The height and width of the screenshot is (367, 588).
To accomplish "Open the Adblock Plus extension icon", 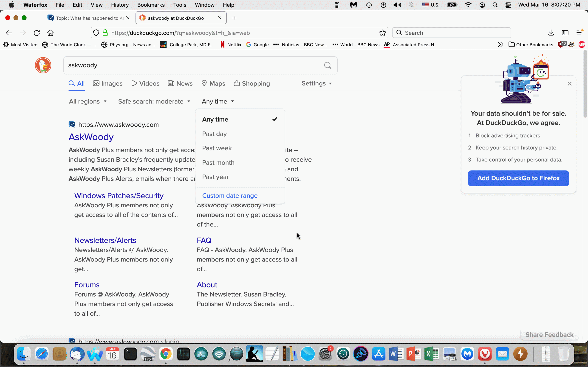I will coord(582,44).
